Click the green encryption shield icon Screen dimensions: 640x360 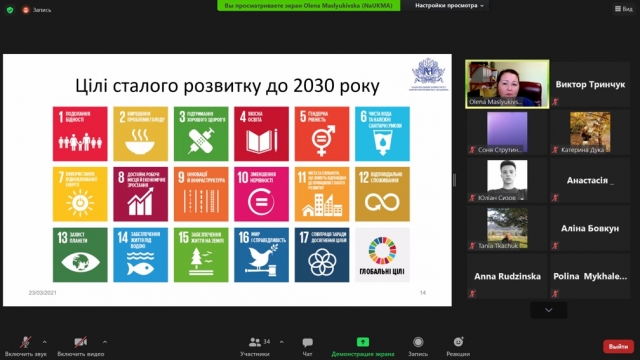pos(10,10)
